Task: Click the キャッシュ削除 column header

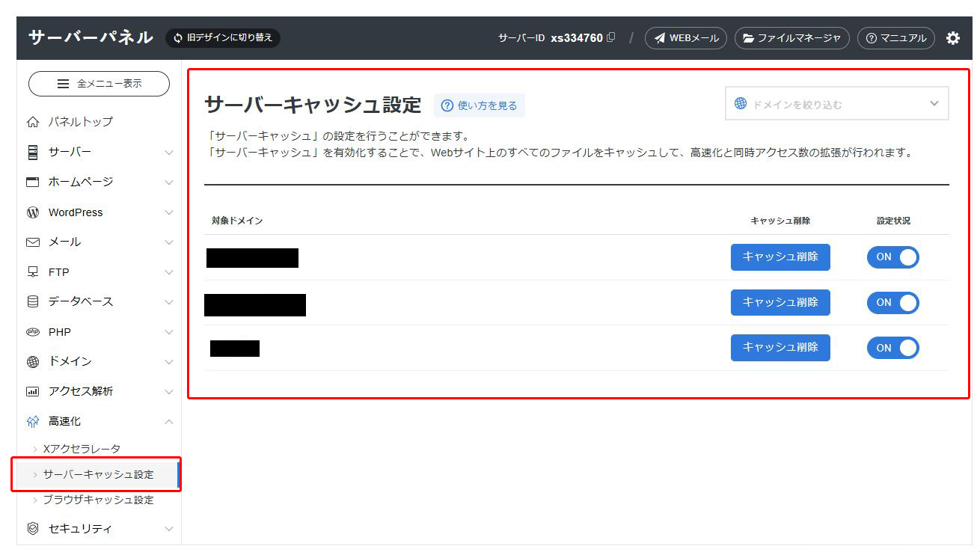Action: 780,221
